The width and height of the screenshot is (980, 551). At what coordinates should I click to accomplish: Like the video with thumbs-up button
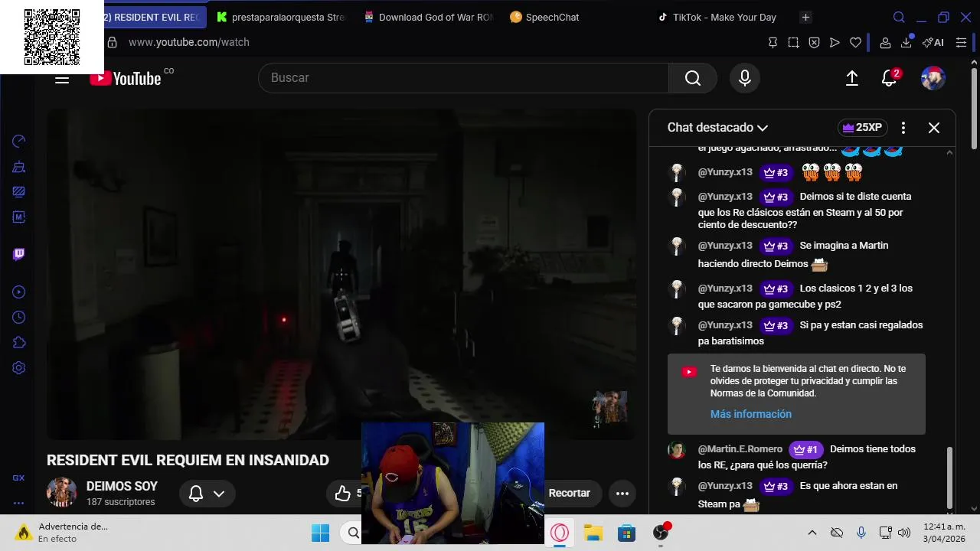tap(342, 494)
